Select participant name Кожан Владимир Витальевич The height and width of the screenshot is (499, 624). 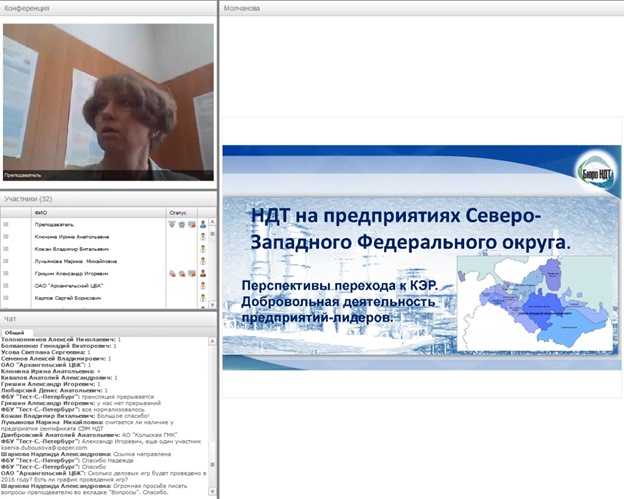tap(72, 249)
